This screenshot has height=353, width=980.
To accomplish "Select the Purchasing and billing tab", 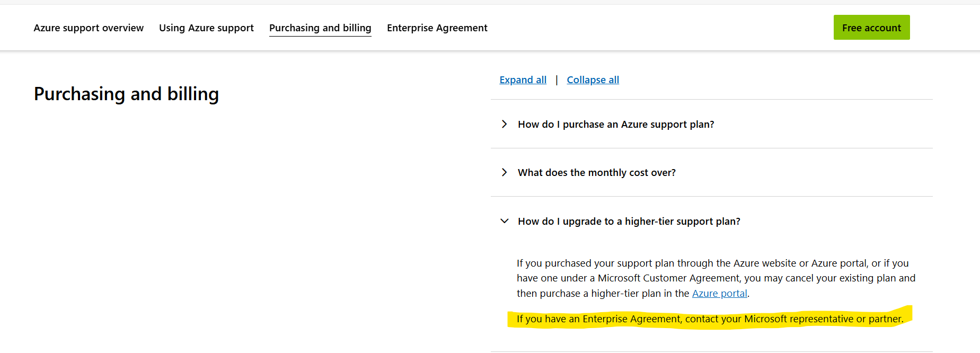I will [320, 28].
